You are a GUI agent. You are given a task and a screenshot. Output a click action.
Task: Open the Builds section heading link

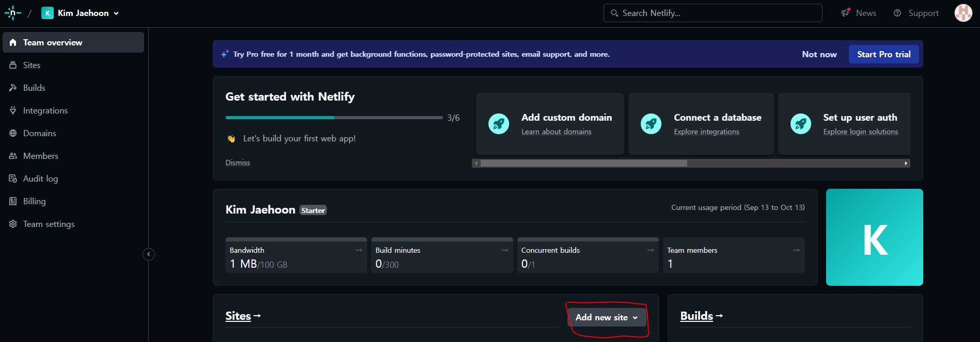(x=701, y=316)
